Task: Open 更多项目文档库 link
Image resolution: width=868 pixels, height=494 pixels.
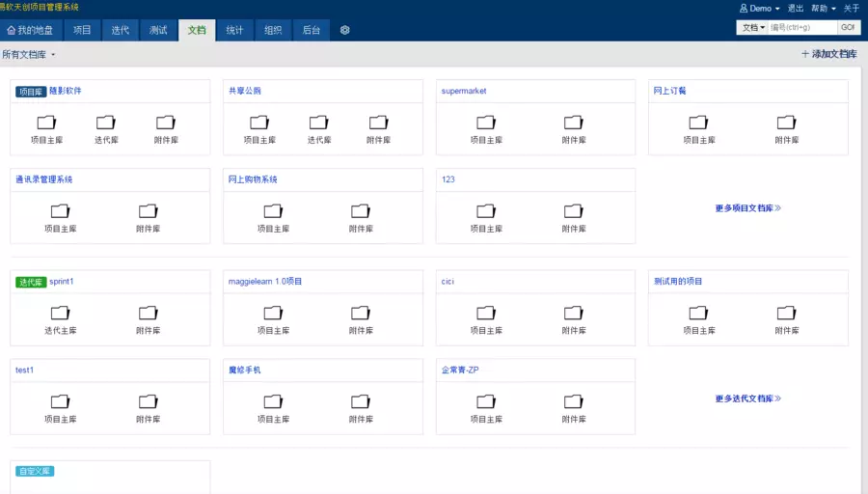Action: 747,207
